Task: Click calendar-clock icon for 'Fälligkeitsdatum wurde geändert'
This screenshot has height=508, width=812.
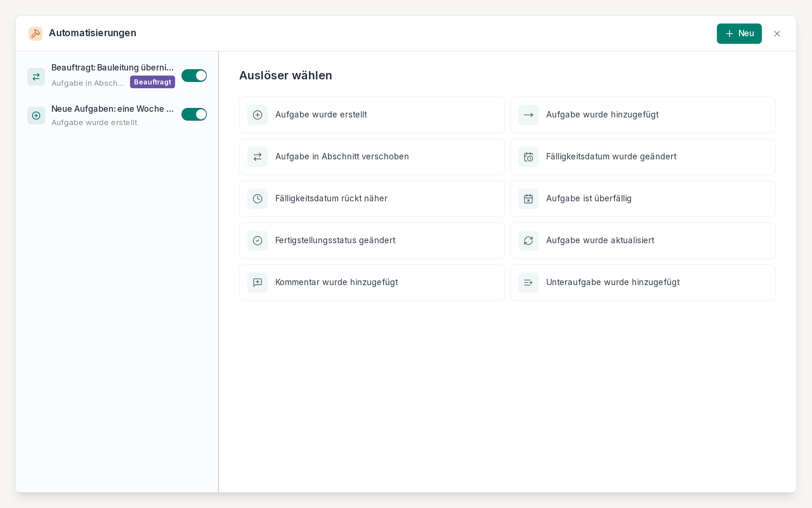Action: pyautogui.click(x=528, y=157)
